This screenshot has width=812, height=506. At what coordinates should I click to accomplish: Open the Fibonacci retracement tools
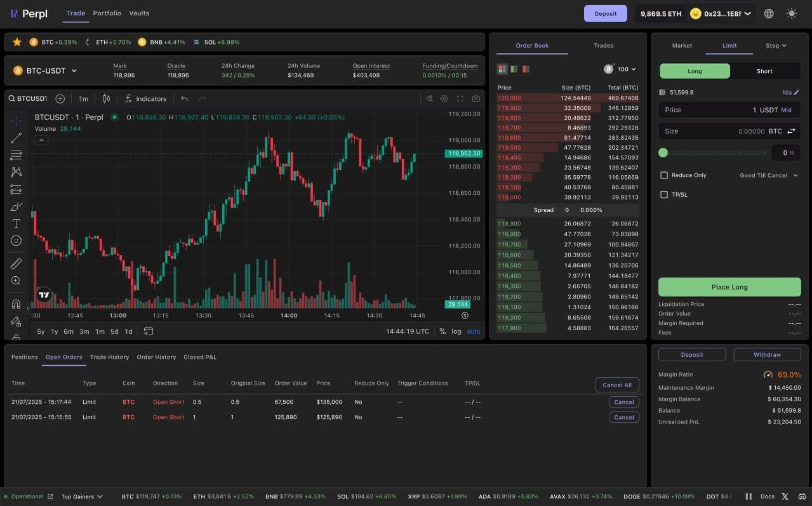coord(16,155)
